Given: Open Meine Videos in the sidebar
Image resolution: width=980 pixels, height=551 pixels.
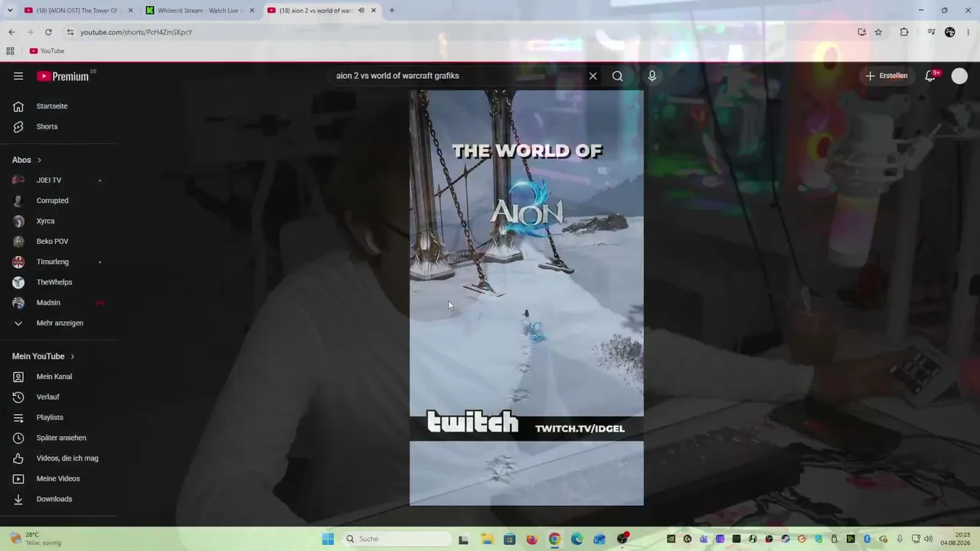Looking at the screenshot, I should tap(58, 478).
